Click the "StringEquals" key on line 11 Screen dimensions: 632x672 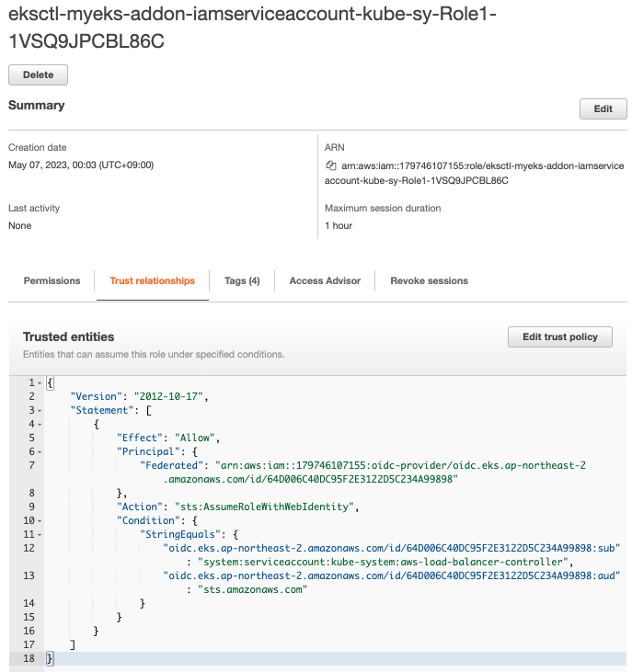click(x=179, y=534)
